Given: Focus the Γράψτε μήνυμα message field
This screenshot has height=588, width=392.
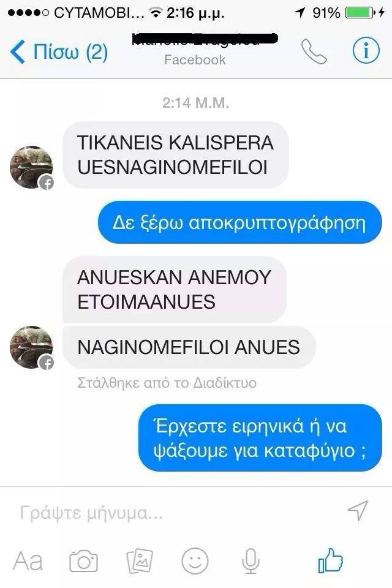Looking at the screenshot, I should click(176, 512).
